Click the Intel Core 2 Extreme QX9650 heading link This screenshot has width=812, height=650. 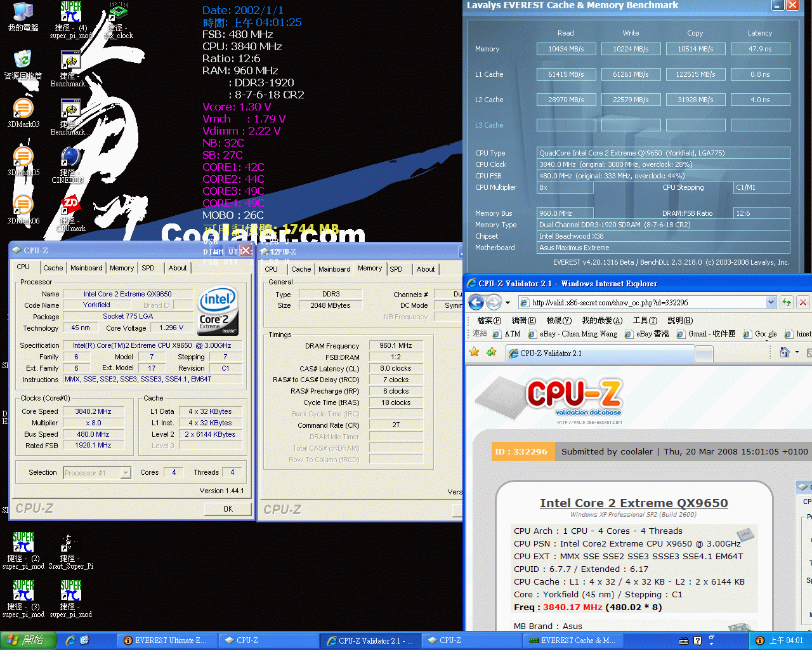[x=634, y=503]
